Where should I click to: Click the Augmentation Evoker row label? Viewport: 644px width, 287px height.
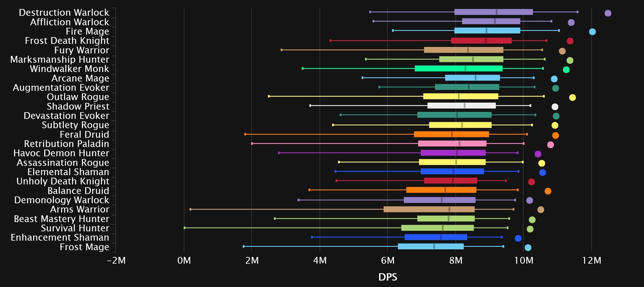61,88
